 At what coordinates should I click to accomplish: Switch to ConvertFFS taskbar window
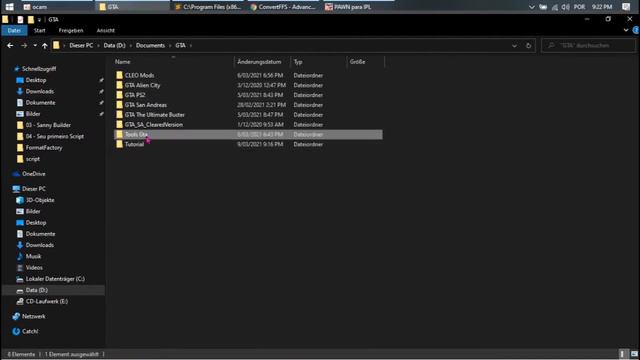point(283,7)
